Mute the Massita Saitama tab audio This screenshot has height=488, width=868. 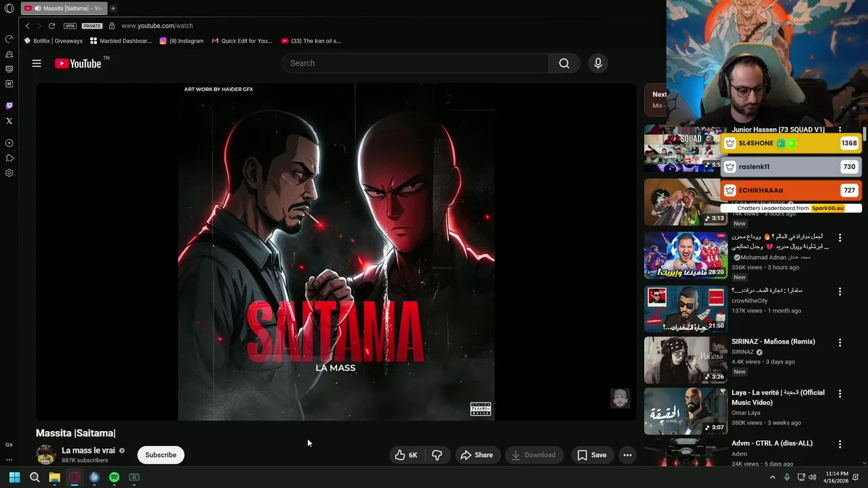37,8
